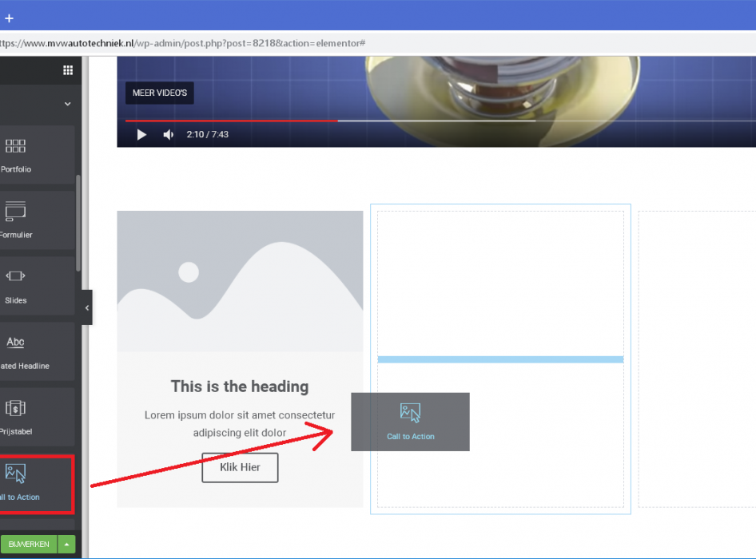
Task: Click the MEER VIDEO'S button on video
Action: (160, 93)
